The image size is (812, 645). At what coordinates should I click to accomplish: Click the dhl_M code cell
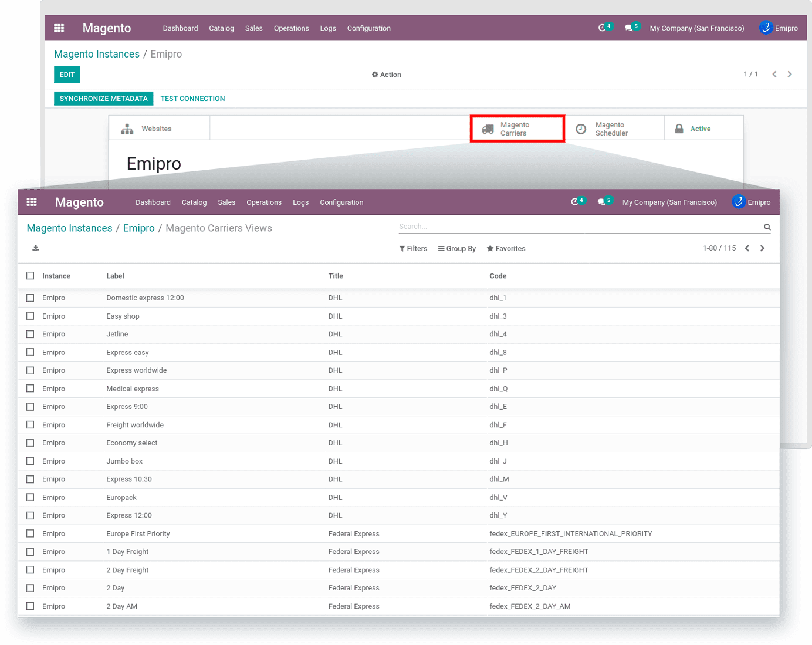coord(499,479)
